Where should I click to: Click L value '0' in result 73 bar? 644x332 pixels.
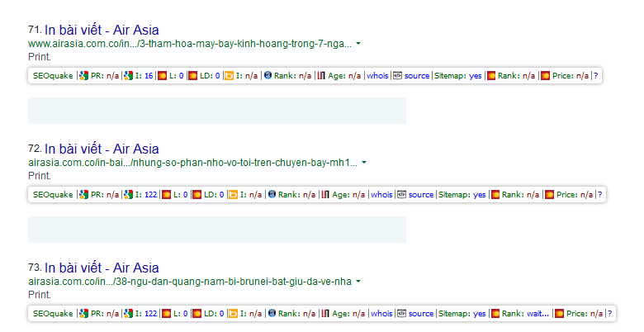click(185, 314)
